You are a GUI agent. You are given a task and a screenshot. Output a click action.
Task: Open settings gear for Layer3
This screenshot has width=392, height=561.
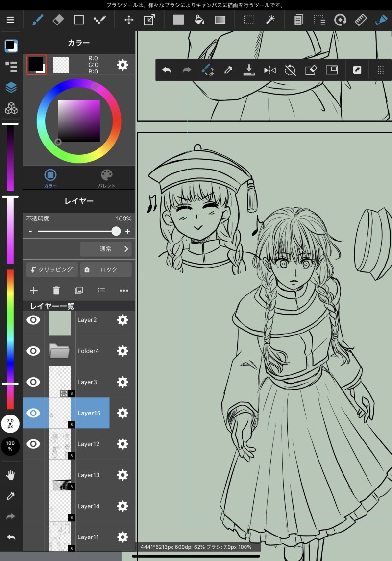click(x=122, y=382)
